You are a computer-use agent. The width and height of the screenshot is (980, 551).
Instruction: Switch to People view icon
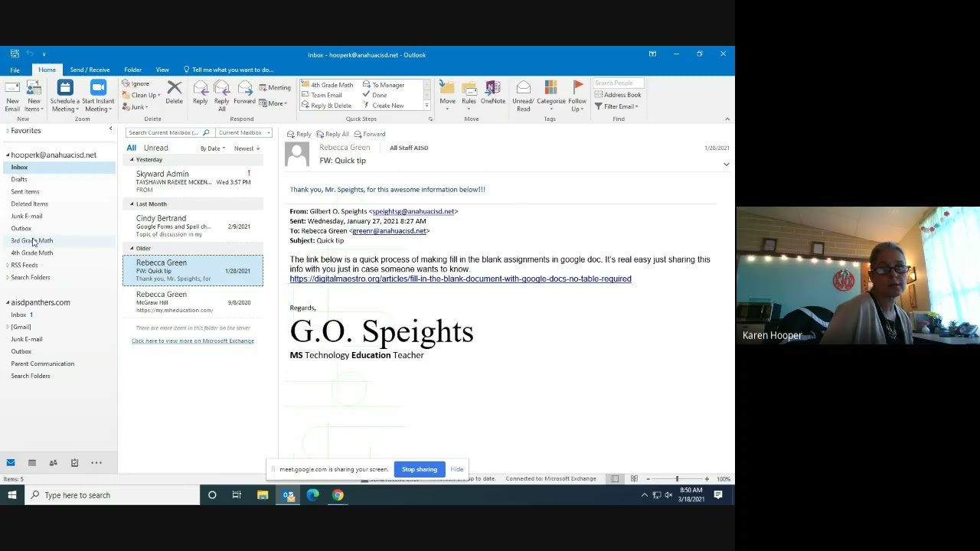pos(54,462)
